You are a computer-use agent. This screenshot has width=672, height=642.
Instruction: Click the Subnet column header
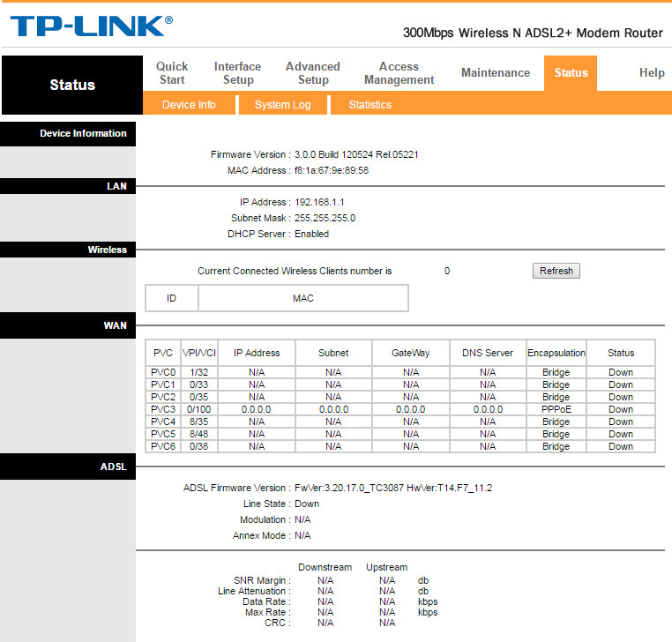[333, 353]
